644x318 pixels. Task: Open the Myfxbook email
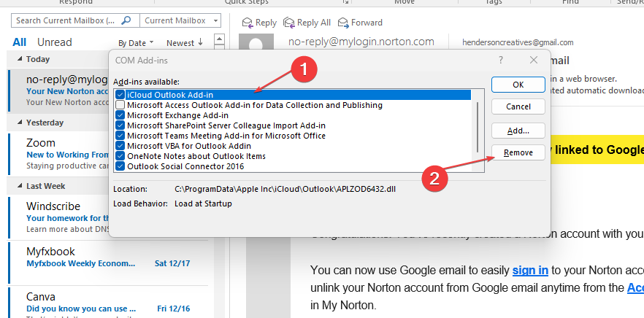[108, 263]
